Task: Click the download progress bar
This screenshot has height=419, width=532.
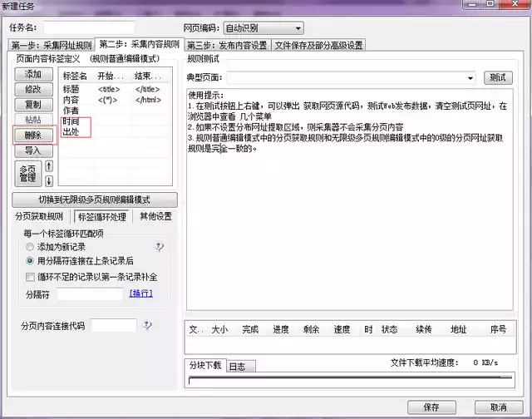Action: click(350, 380)
